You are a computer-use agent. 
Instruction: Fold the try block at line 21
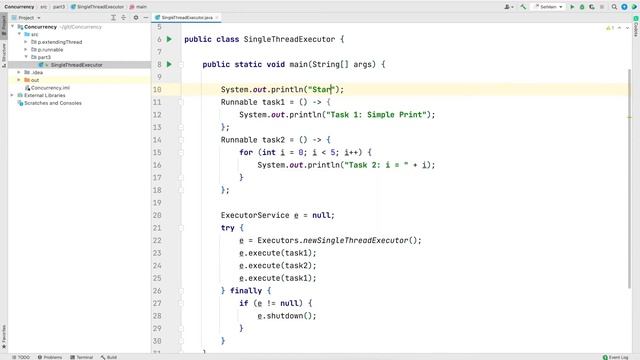[x=181, y=228]
